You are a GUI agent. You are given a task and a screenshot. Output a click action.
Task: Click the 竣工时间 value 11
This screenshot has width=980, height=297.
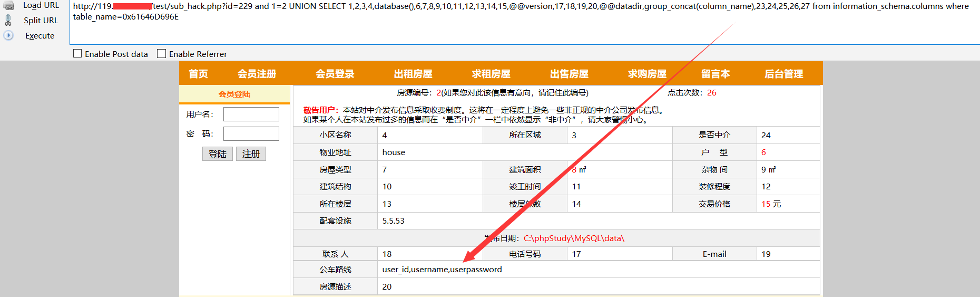(x=576, y=186)
